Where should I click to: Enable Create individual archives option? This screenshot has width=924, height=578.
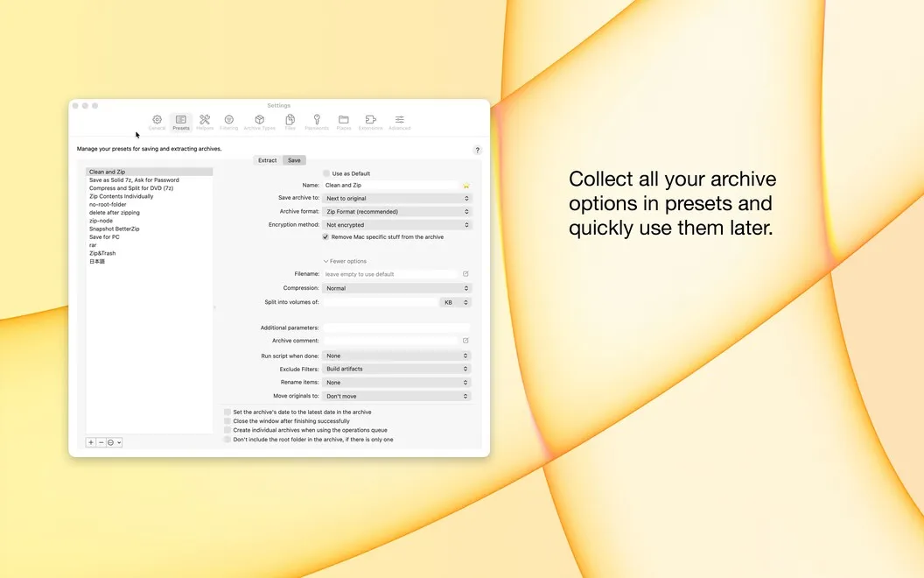[227, 430]
